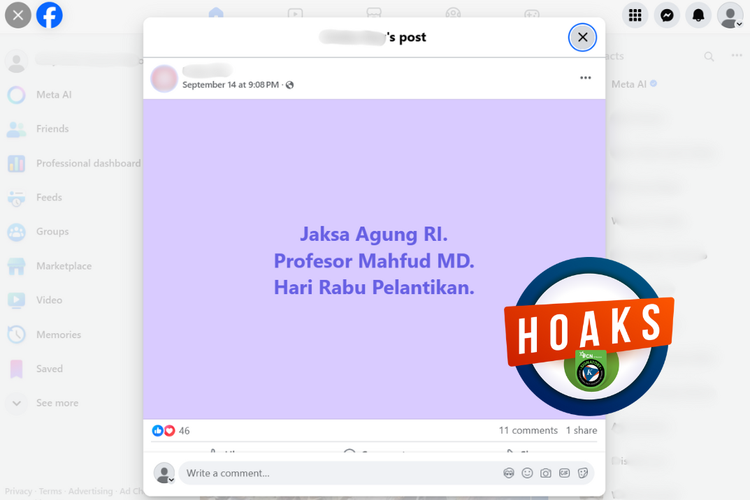Open avatar sticker picker in comment box
The height and width of the screenshot is (500, 750).
click(x=509, y=473)
